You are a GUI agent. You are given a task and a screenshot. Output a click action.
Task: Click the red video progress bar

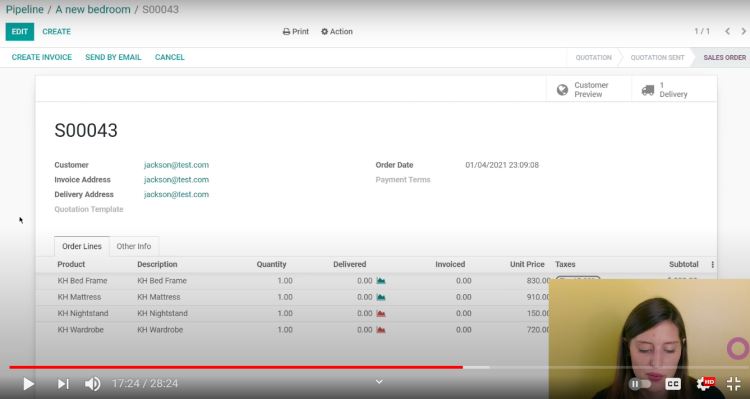(236, 367)
